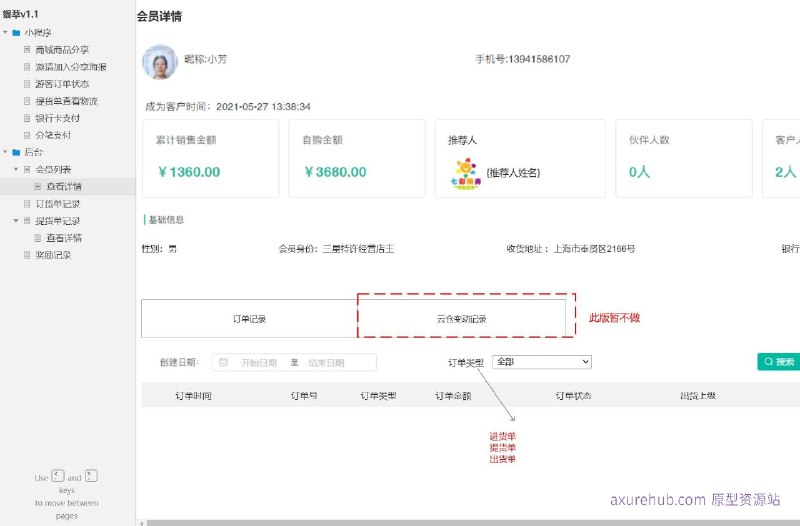The image size is (800, 526).
Task: Collapse the 会员列表 tree arrow
Action: tap(16, 169)
